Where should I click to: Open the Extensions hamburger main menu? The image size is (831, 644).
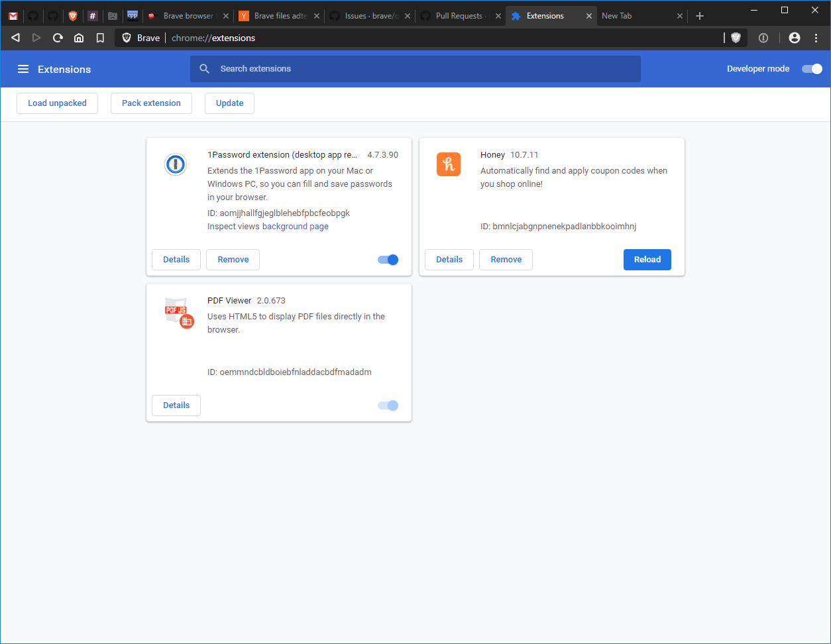click(x=23, y=69)
